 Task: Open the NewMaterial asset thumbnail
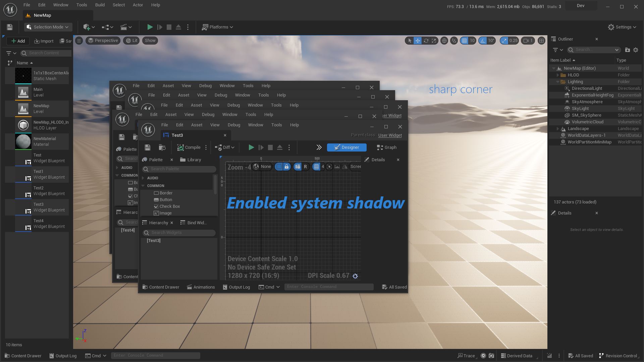(x=23, y=141)
